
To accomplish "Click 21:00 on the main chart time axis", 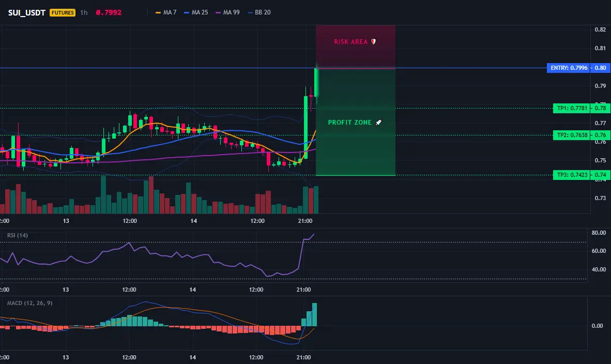I will [x=305, y=221].
